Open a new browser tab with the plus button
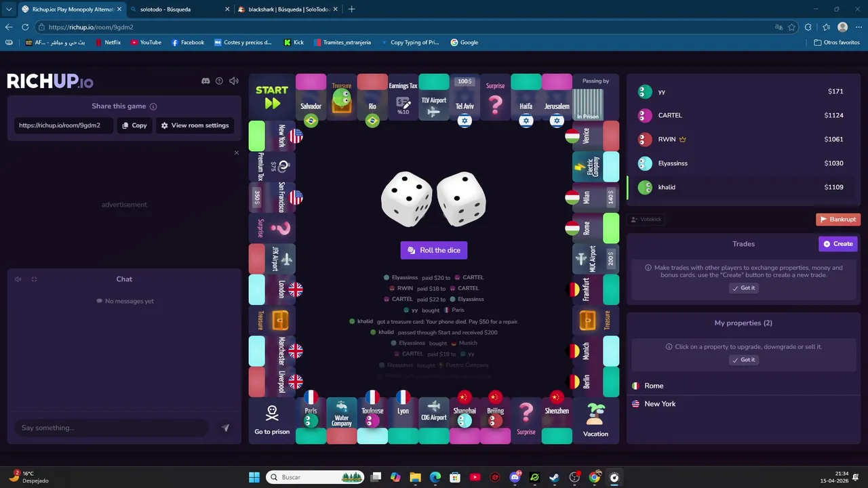This screenshot has height=488, width=868. point(351,9)
